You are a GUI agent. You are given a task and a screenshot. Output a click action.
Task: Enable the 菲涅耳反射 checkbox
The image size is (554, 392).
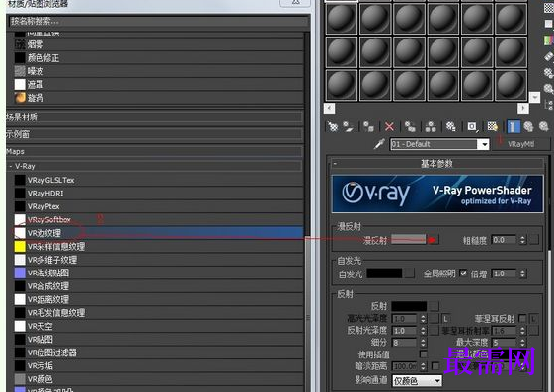tap(522, 319)
